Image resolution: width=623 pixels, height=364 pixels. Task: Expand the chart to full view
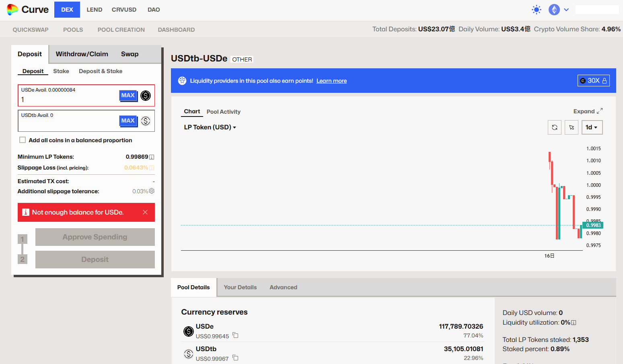point(588,111)
